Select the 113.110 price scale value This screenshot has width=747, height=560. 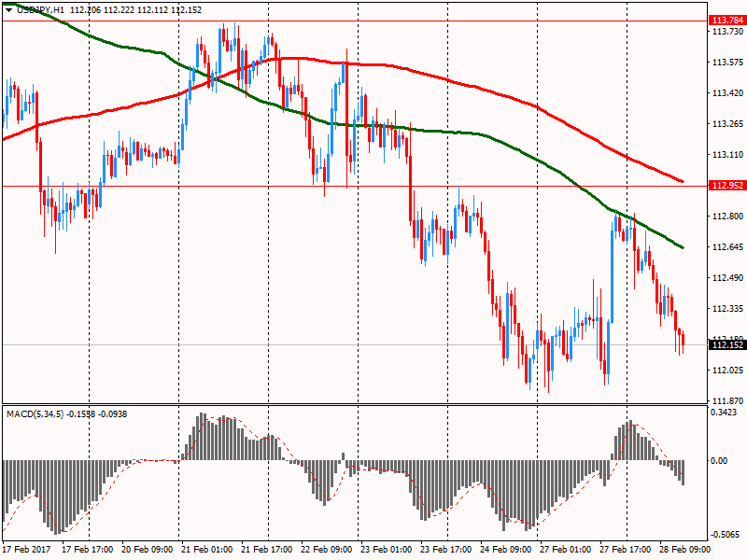click(x=727, y=155)
